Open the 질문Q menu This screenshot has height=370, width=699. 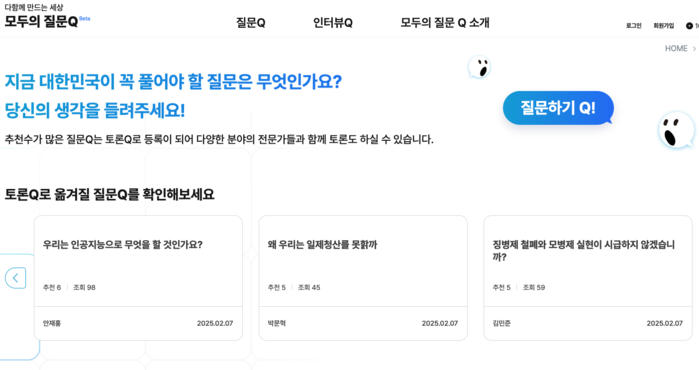pos(251,23)
